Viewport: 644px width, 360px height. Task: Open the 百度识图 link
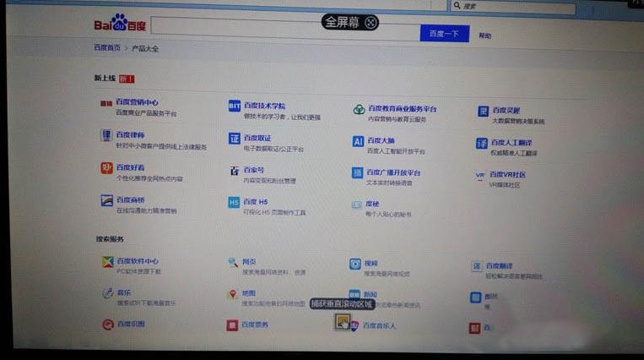pos(131,324)
